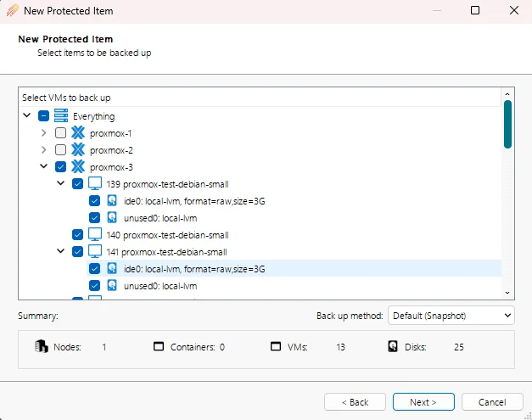Select 'ide0: local-lvm, format=raw,size=3G' under VM 139

[194, 201]
